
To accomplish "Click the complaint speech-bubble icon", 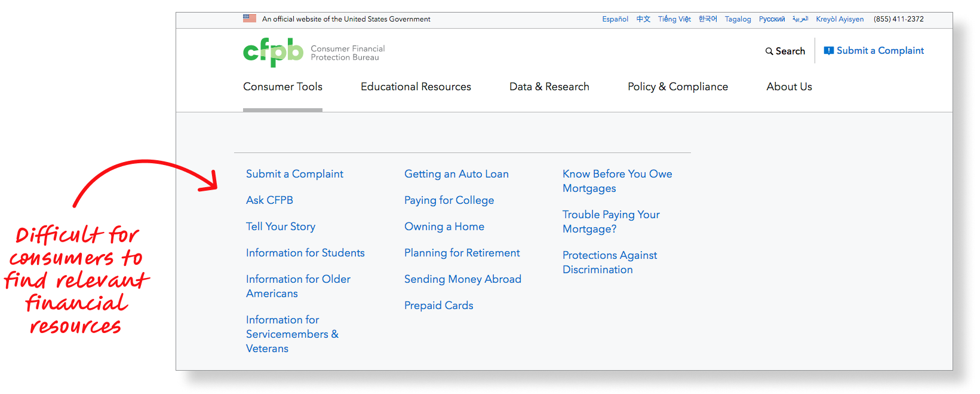I will (x=829, y=51).
